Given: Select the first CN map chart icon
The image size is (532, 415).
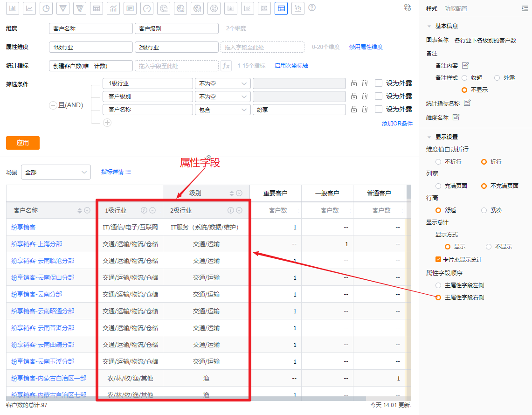Looking at the screenshot, I should click(x=164, y=8).
